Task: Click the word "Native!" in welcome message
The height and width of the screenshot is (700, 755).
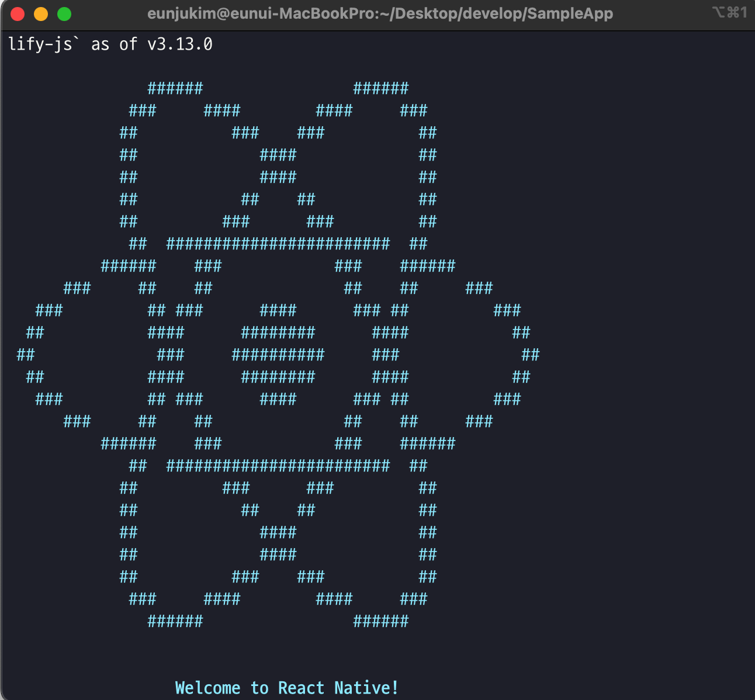Action: click(366, 688)
